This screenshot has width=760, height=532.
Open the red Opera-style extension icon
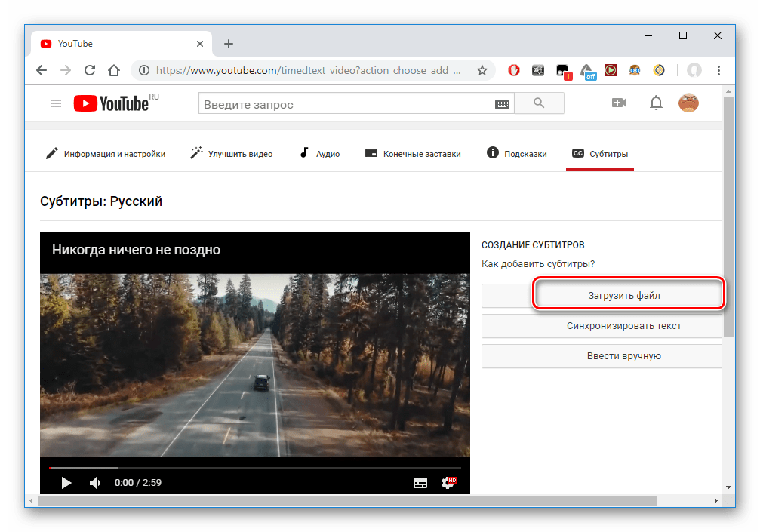514,70
